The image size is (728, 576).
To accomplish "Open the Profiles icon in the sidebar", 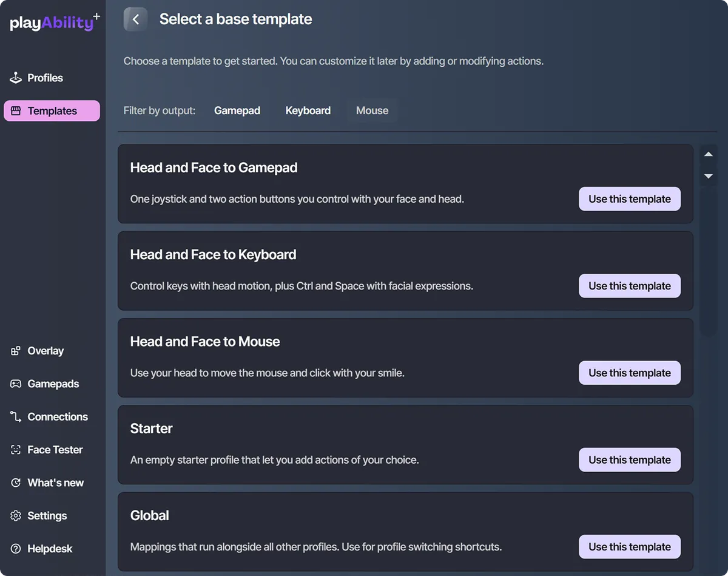I will [15, 78].
